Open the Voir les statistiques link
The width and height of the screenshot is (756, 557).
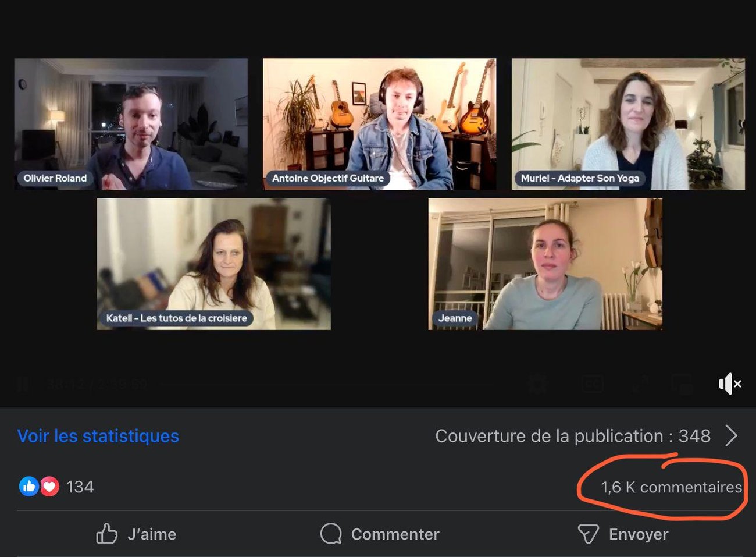(98, 436)
